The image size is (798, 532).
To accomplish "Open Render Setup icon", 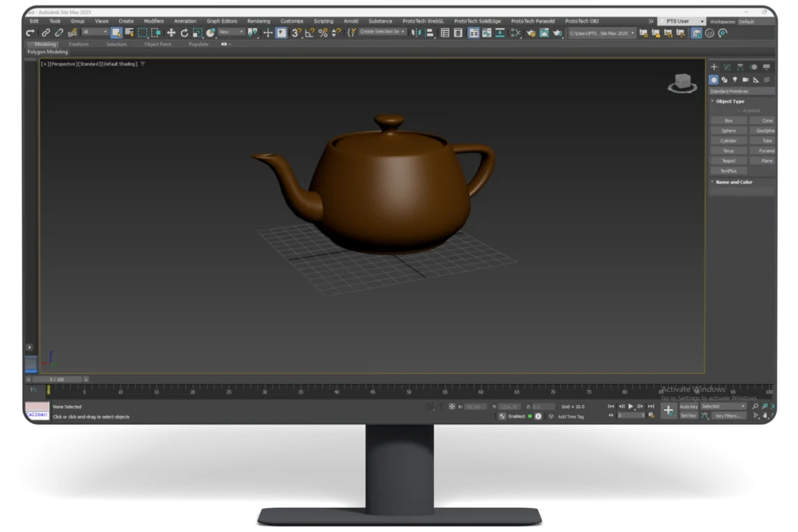I will pos(531,33).
